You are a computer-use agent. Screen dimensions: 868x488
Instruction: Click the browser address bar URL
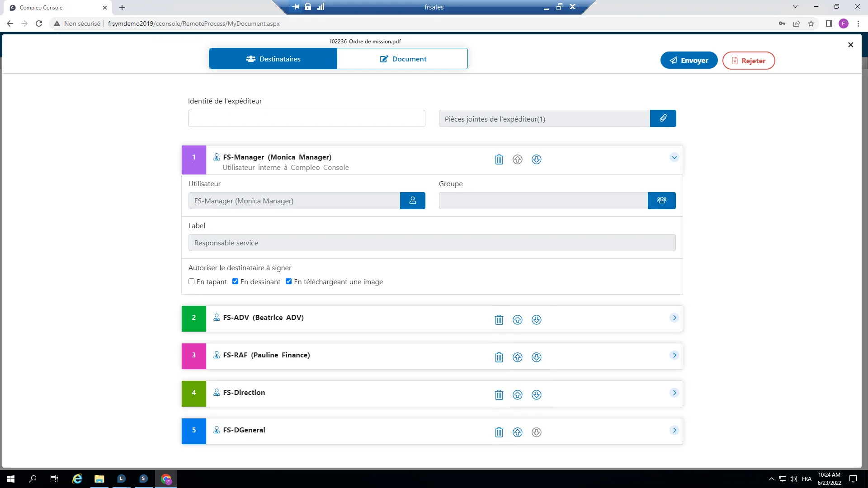point(194,23)
